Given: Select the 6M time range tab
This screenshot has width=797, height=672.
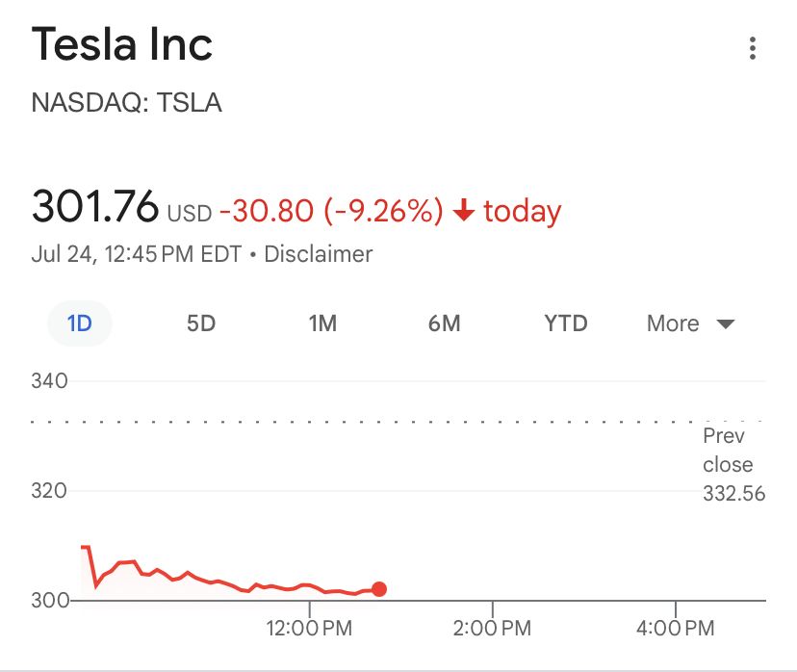Looking at the screenshot, I should [x=445, y=323].
